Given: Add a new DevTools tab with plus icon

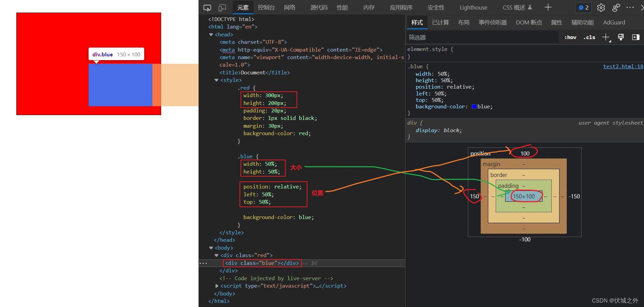Looking at the screenshot, I should point(548,7).
